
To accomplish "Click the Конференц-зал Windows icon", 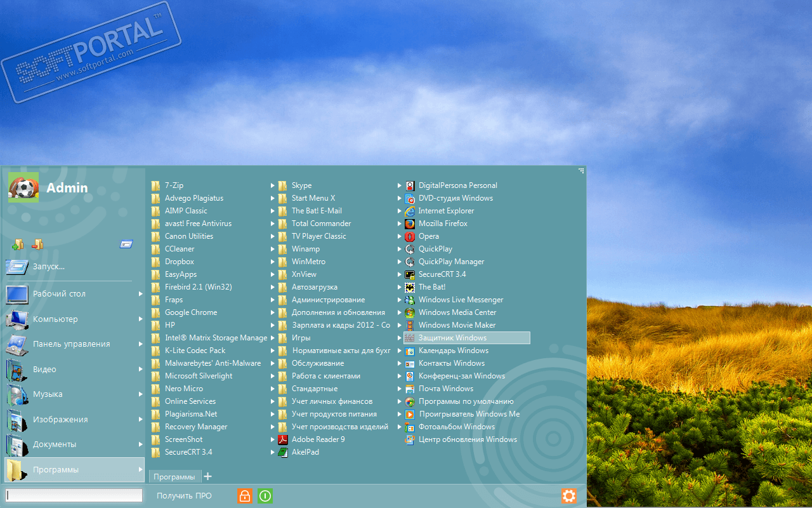I will (x=410, y=376).
